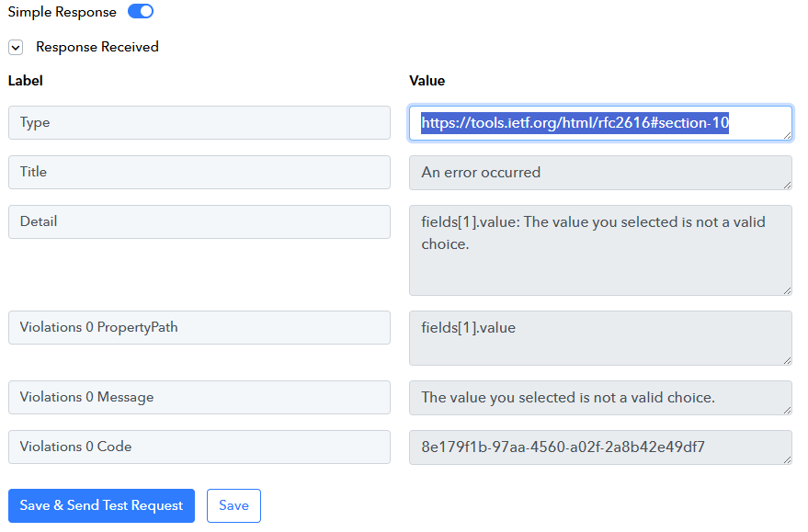Viewport: 808px width, 532px height.
Task: Toggle the Simple Response switch
Action: 140,11
